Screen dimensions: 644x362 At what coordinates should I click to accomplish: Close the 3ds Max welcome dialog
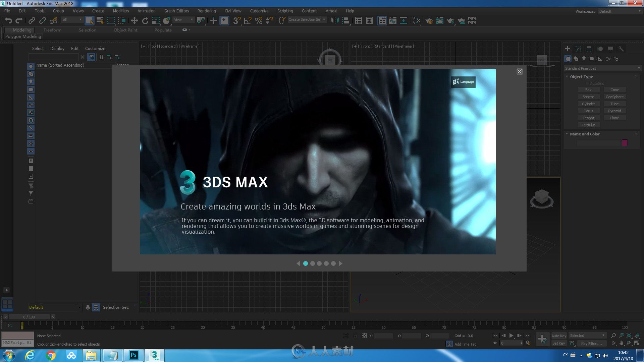519,71
